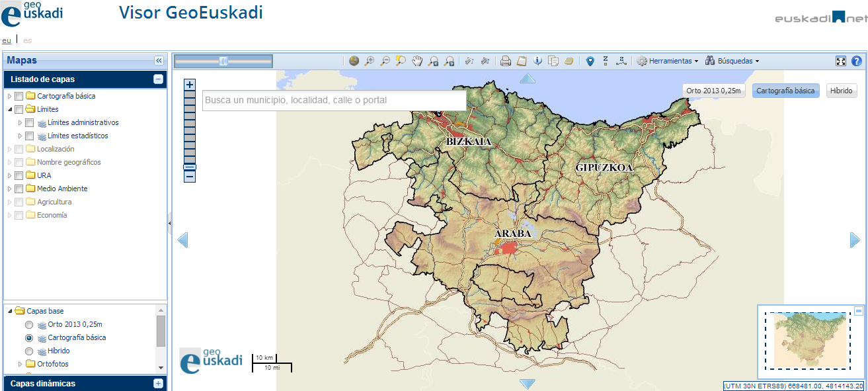868x391 pixels.
Task: Check the Límites administrativos checkbox
Action: [29, 123]
